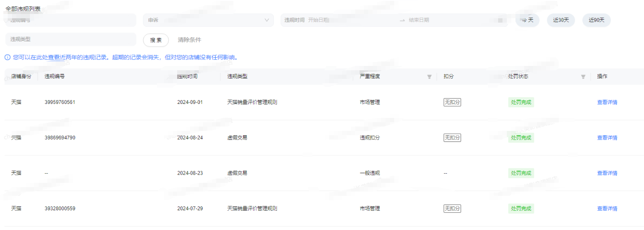This screenshot has height=230, width=644.
Task: Open 查看详情 for violation 39959760561
Action: pos(607,102)
